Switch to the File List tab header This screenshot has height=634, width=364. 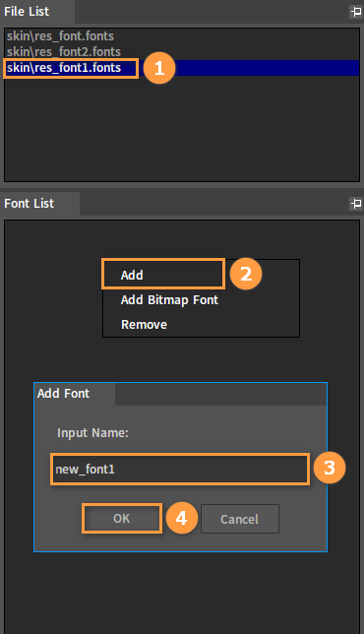(x=37, y=12)
